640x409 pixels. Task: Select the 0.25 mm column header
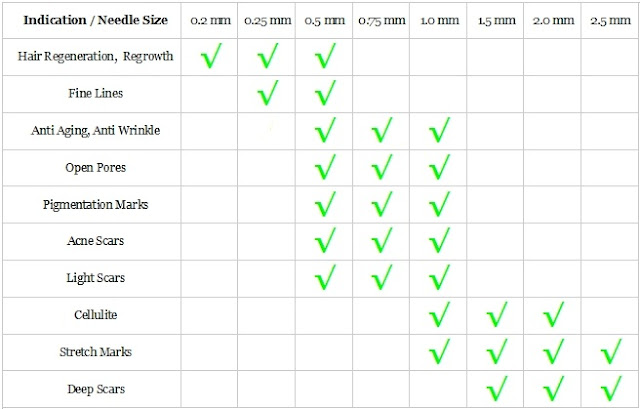tap(267, 20)
